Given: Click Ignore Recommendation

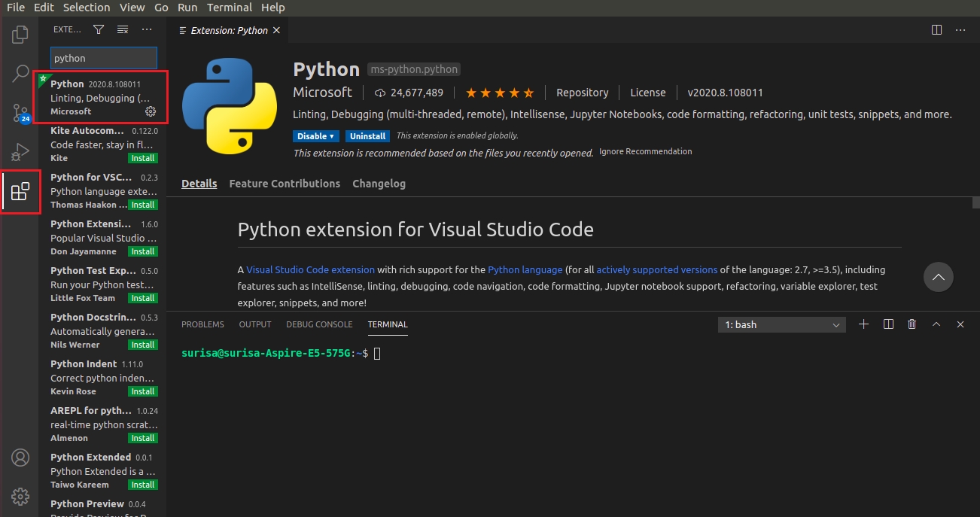Looking at the screenshot, I should click(646, 151).
